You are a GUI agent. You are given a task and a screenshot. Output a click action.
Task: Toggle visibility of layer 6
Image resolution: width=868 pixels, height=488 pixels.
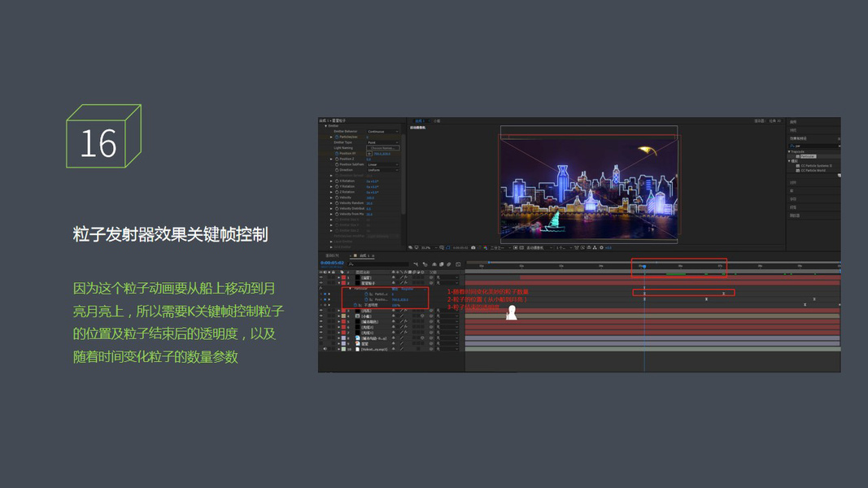tap(321, 327)
